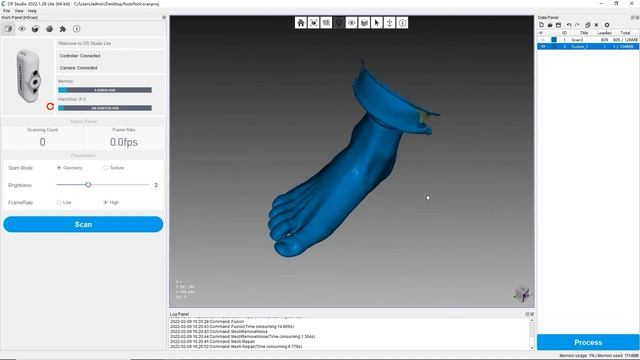
Task: Open project folder icon in Data Panel
Action: point(550,25)
